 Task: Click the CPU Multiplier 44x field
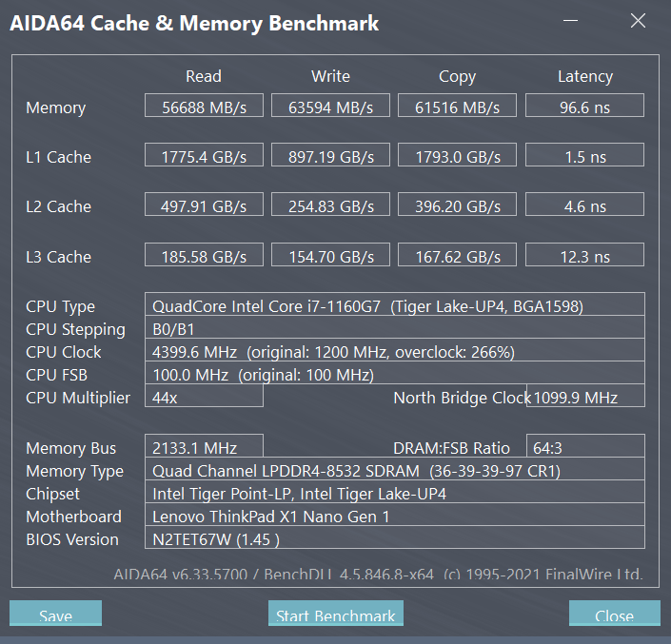click(204, 396)
